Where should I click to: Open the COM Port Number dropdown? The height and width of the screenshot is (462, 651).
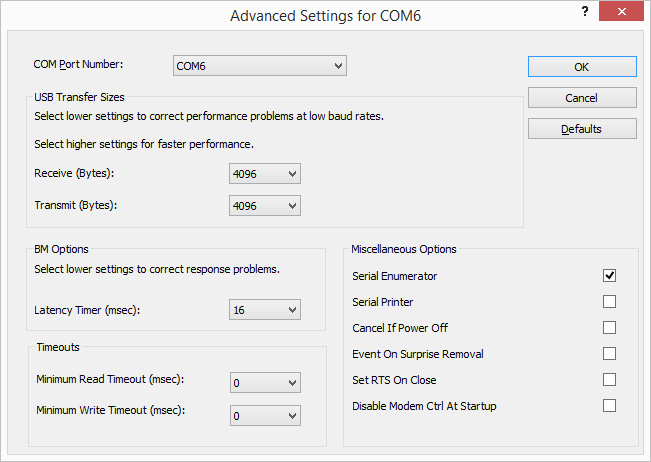pyautogui.click(x=260, y=66)
